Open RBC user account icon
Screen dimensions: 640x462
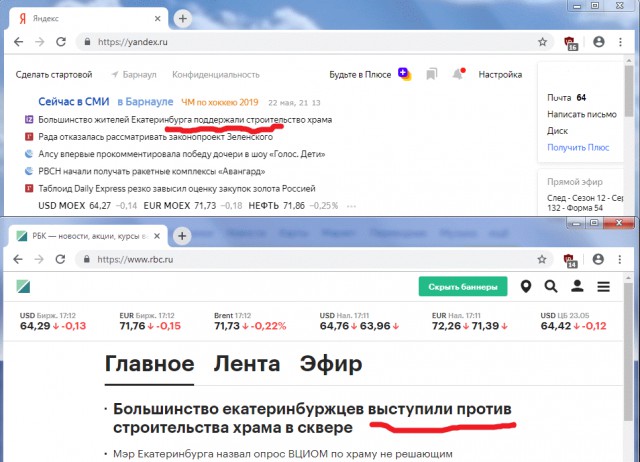(x=577, y=286)
